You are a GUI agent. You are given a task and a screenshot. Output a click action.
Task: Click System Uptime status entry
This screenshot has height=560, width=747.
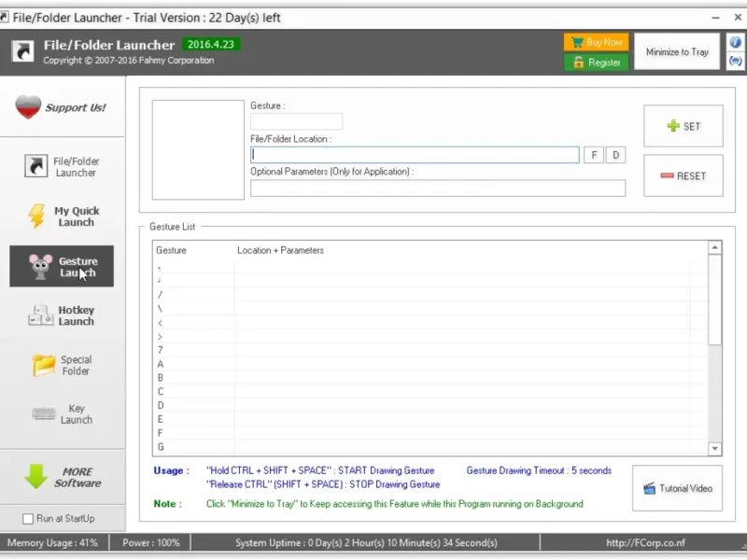coord(366,543)
